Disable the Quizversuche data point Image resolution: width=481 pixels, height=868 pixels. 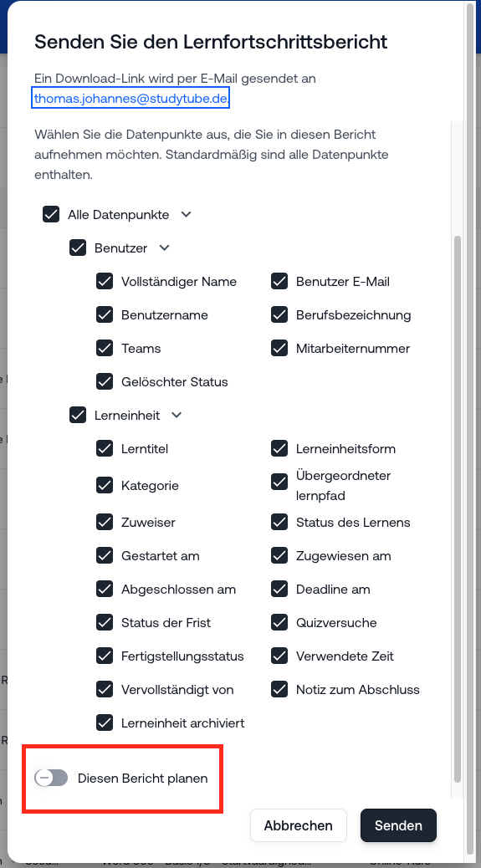279,622
